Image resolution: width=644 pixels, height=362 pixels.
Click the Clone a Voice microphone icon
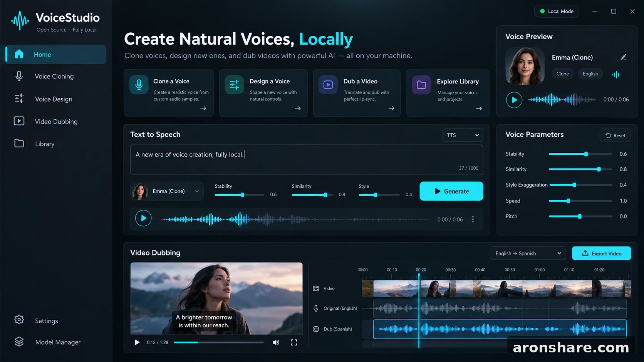click(139, 85)
